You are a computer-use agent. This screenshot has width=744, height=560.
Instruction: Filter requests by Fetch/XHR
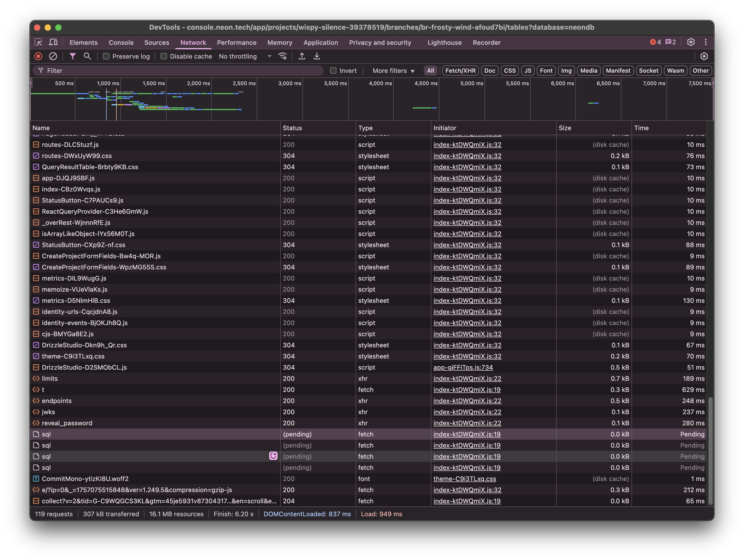coord(460,71)
